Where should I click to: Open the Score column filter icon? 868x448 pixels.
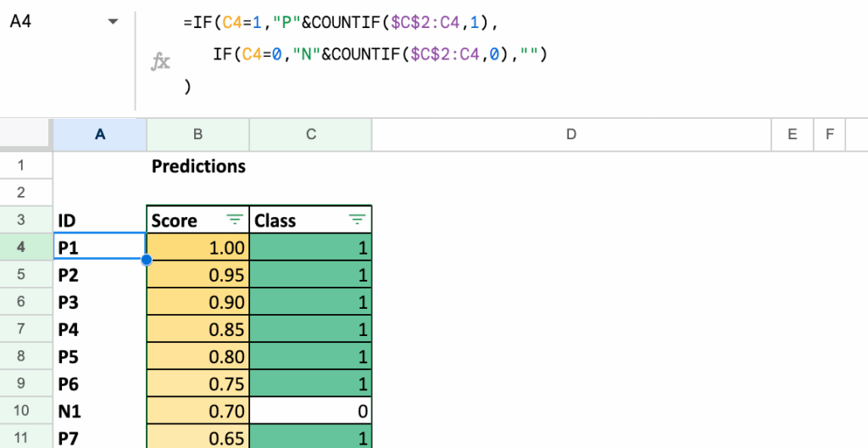[234, 221]
